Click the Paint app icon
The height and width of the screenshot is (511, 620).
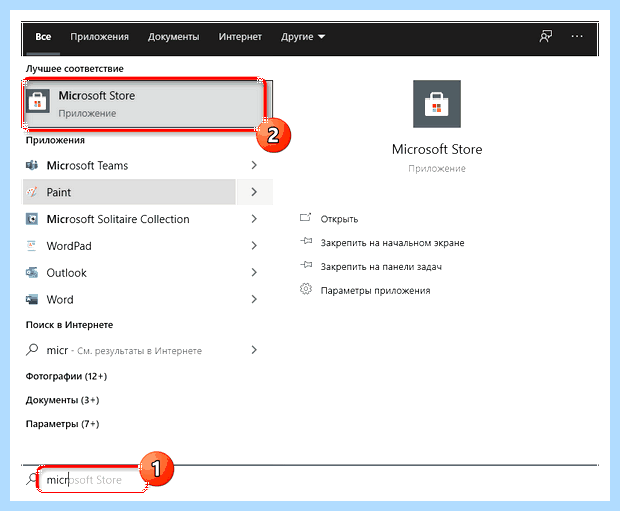click(x=32, y=192)
